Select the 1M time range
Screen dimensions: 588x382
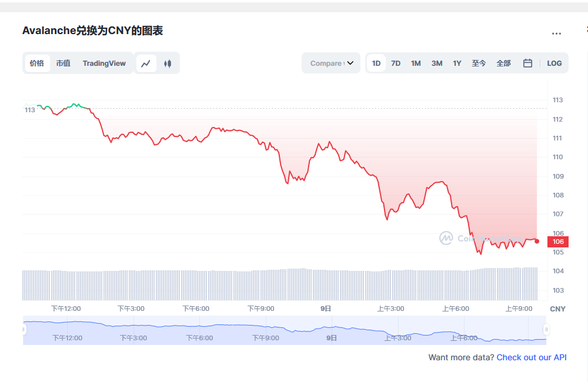[416, 63]
